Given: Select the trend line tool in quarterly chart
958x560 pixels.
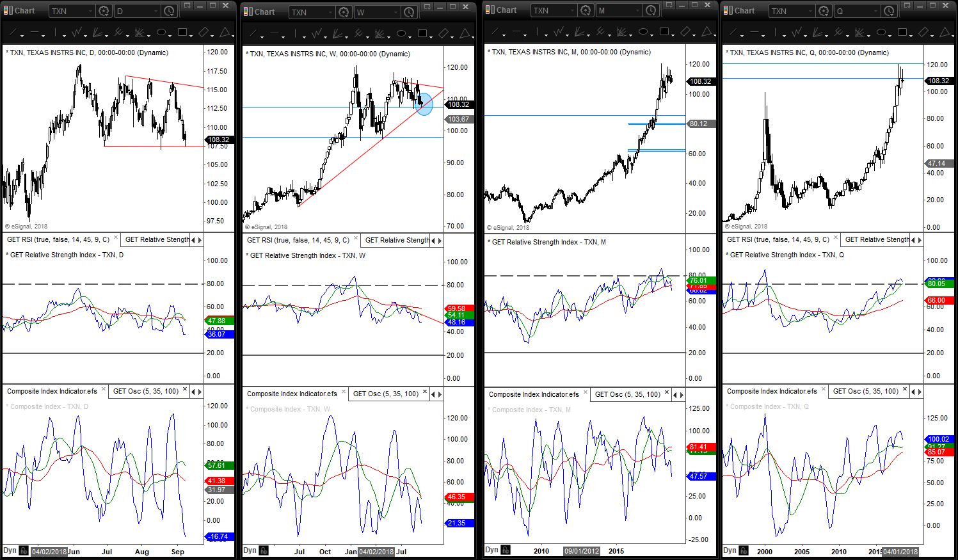Looking at the screenshot, I should 733,32.
